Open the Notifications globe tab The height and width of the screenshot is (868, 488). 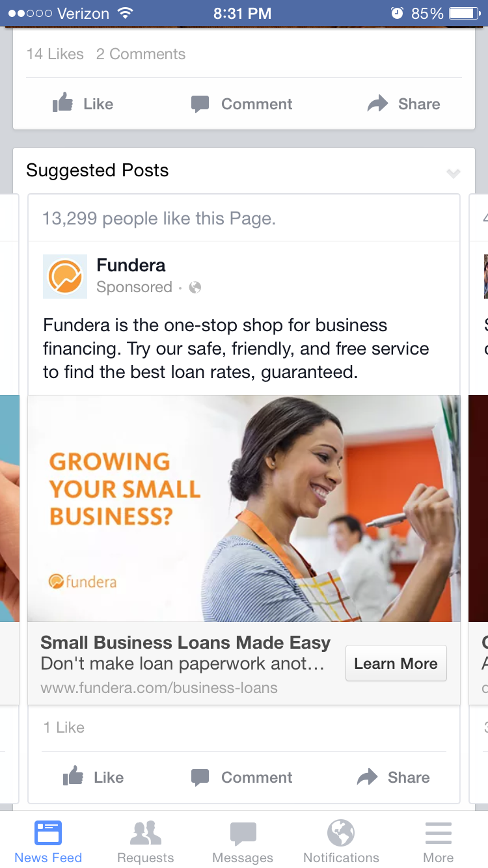click(x=341, y=841)
